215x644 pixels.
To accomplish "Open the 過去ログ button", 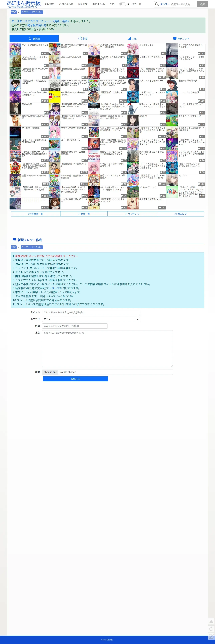I will pos(181,214).
